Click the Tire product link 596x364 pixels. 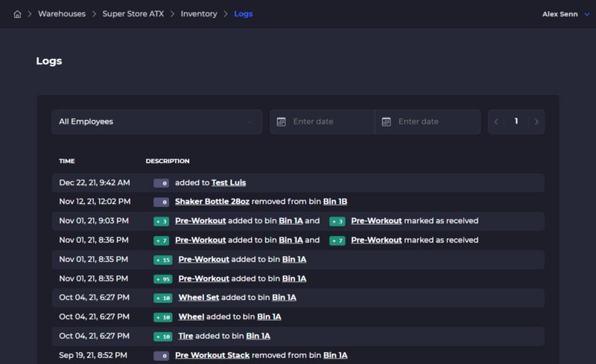pyautogui.click(x=186, y=336)
